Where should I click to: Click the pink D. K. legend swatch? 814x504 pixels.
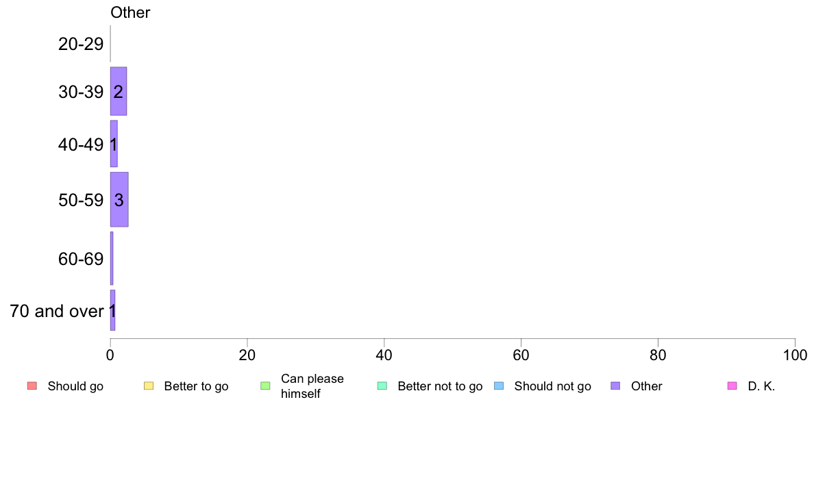pos(732,386)
